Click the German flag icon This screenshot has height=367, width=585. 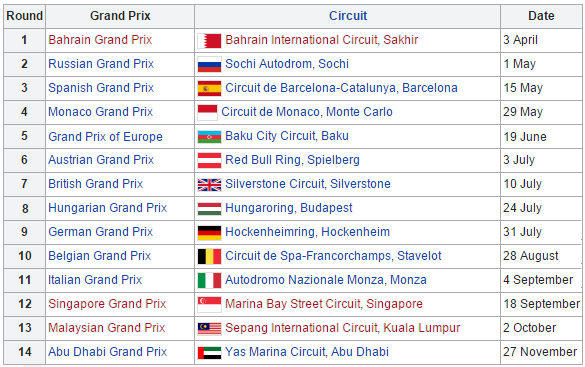(x=209, y=233)
